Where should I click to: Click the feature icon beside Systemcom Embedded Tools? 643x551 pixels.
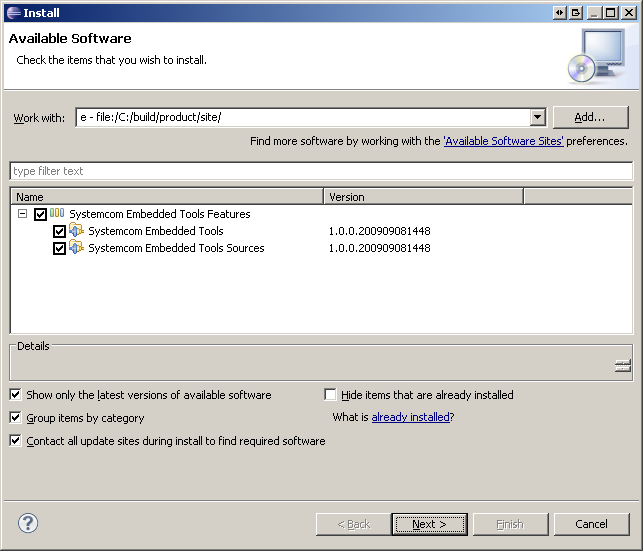[x=76, y=230]
